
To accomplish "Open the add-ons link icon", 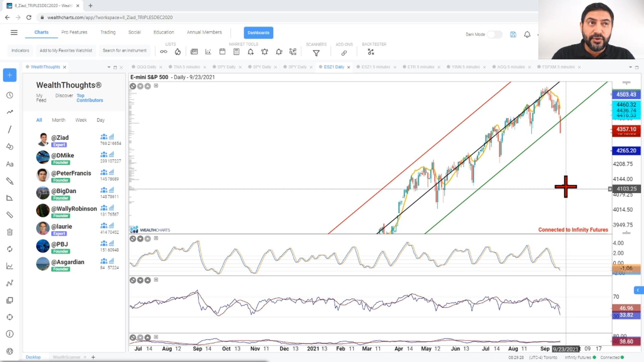I will [x=344, y=53].
